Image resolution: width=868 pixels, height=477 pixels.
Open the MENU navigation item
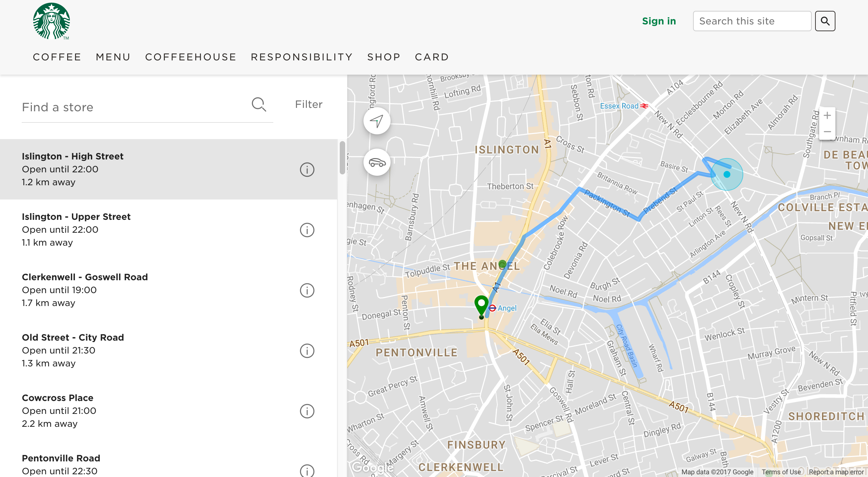pos(113,57)
